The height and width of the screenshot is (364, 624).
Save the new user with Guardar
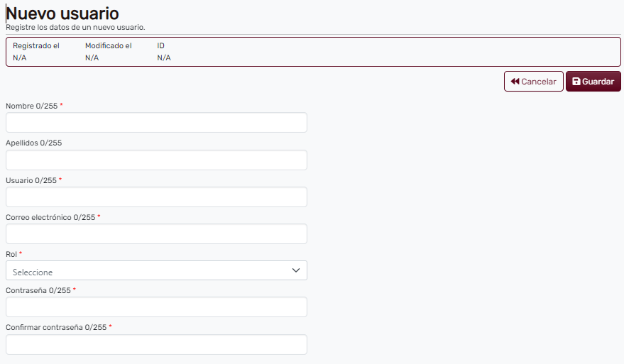593,82
